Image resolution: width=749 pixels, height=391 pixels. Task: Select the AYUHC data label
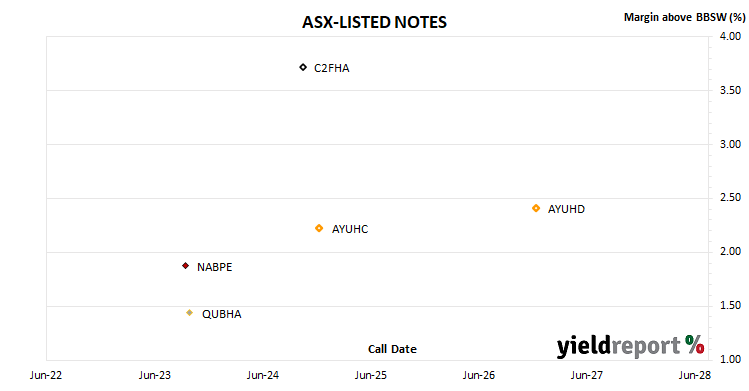tap(350, 229)
